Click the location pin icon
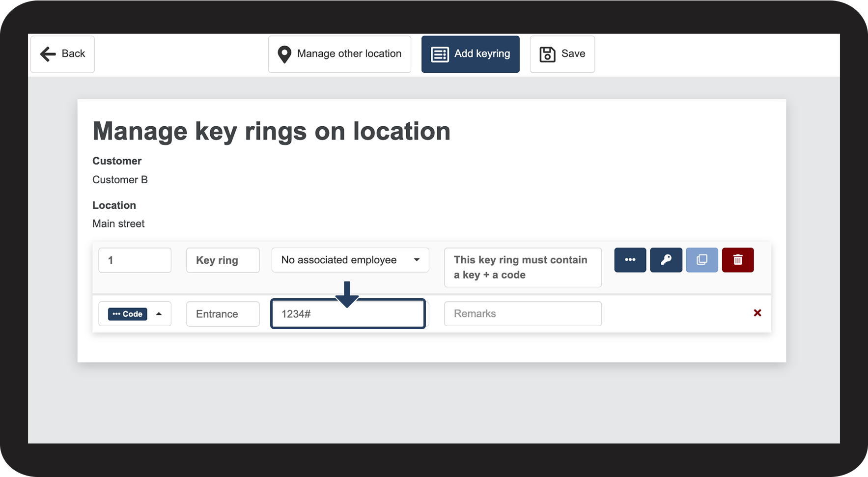This screenshot has height=477, width=868. click(x=284, y=54)
